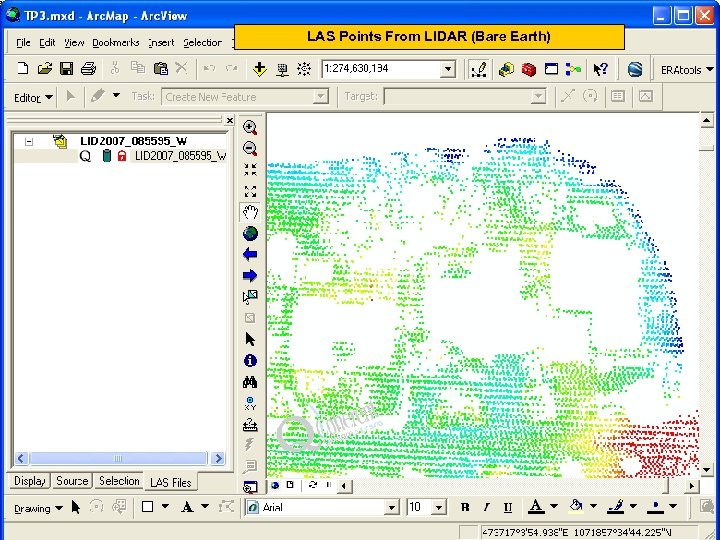Viewport: 720px width, 540px height.
Task: Go to next extent blue arrow
Action: tap(250, 275)
